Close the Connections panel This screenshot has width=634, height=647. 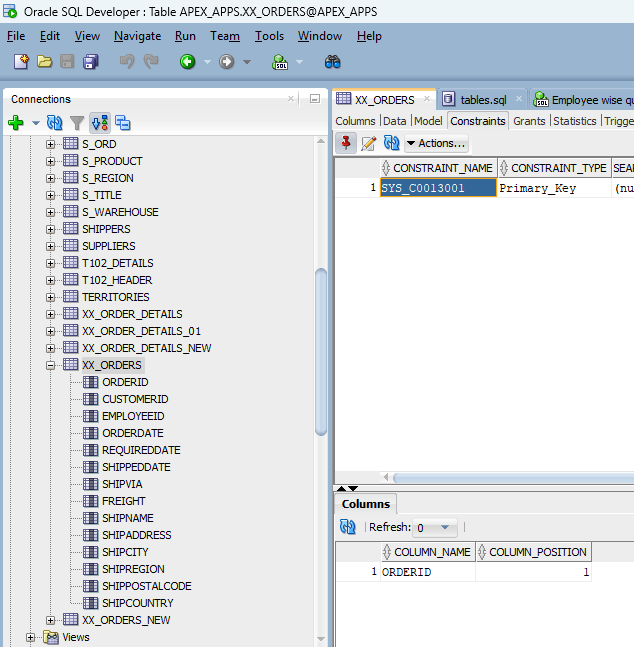click(x=291, y=99)
